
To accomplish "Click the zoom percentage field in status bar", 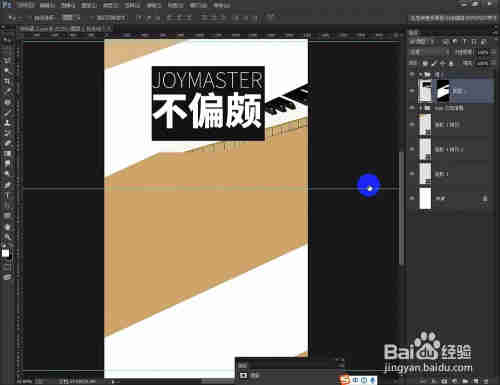I will (24, 381).
